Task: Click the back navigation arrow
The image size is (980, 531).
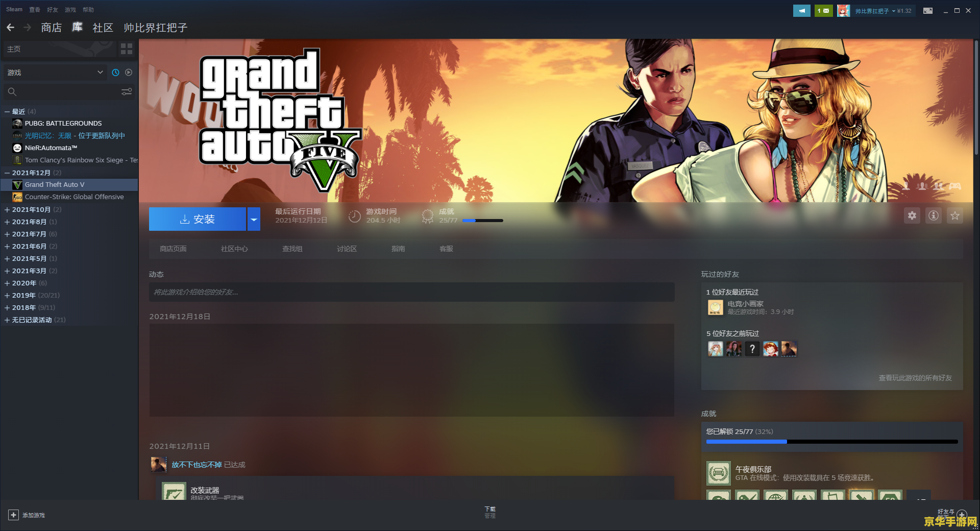Action: [x=10, y=27]
